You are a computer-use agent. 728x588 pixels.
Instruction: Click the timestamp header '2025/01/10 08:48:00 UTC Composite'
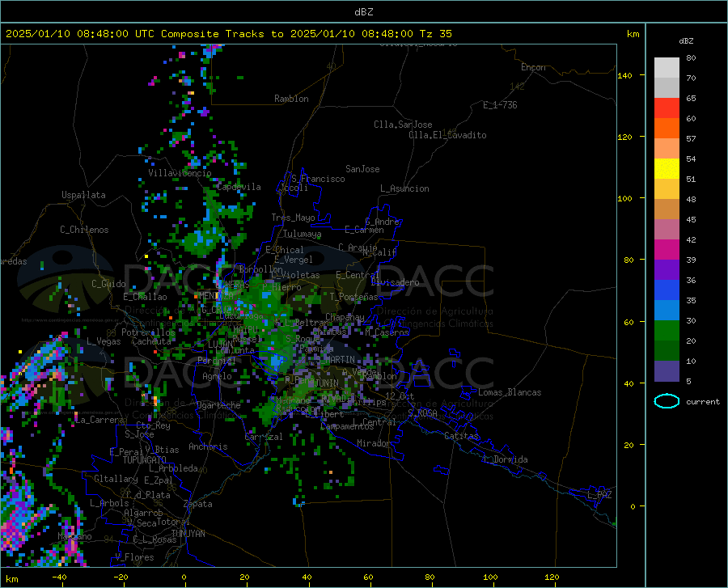(112, 34)
